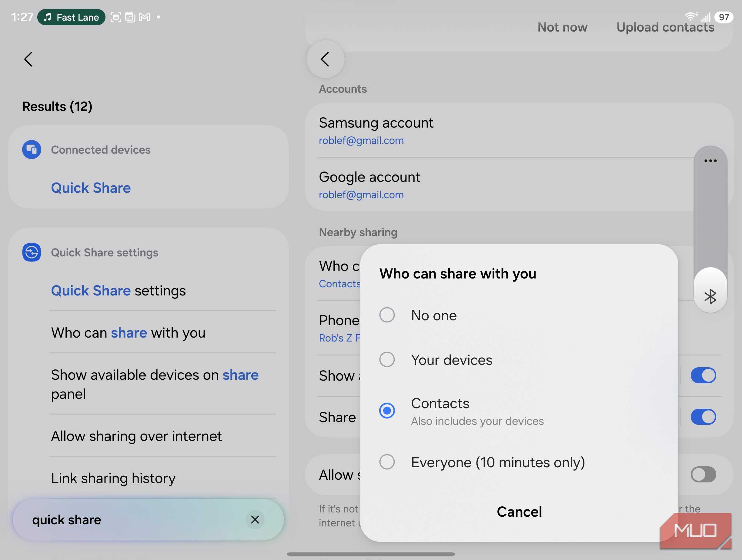Viewport: 742px width, 560px height.
Task: Tap Upload contacts button
Action: pos(666,27)
